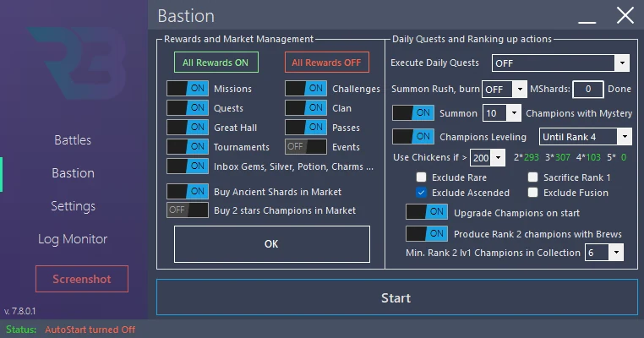Open the Summon Rush burn dropdown
This screenshot has width=644, height=338.
(x=505, y=89)
